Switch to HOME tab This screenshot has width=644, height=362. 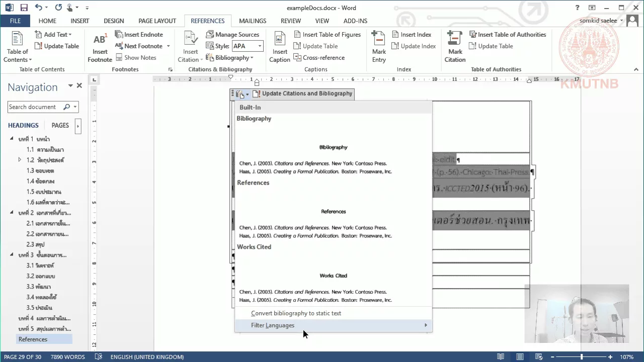click(x=47, y=21)
